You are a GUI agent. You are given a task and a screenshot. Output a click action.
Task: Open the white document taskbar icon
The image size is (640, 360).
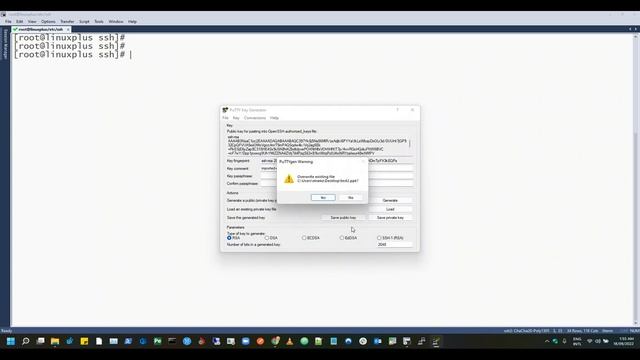pyautogui.click(x=99, y=341)
